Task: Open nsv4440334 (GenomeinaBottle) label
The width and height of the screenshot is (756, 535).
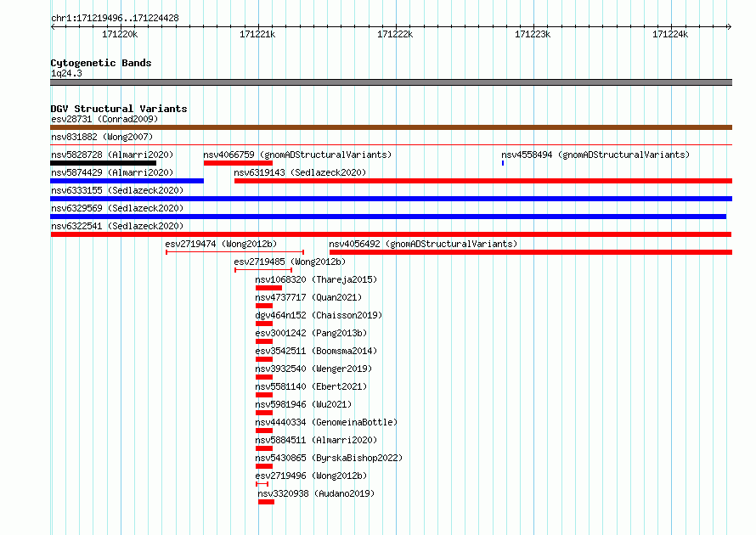Action: (326, 422)
